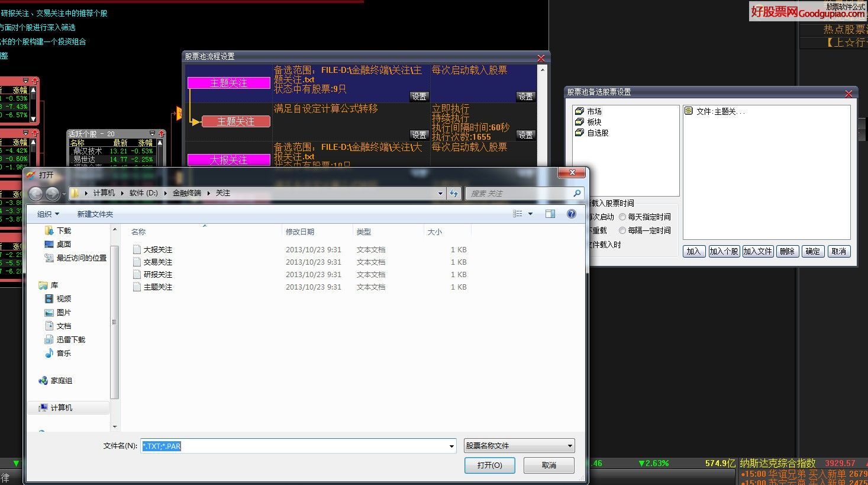Select the 市场 folder in stock settings

coord(588,111)
